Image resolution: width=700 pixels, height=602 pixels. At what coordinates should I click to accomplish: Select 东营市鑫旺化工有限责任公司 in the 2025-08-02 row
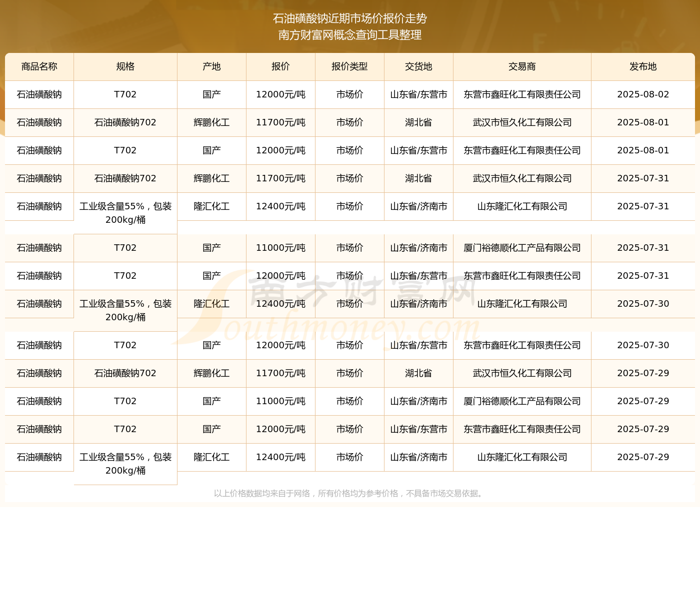(x=522, y=94)
